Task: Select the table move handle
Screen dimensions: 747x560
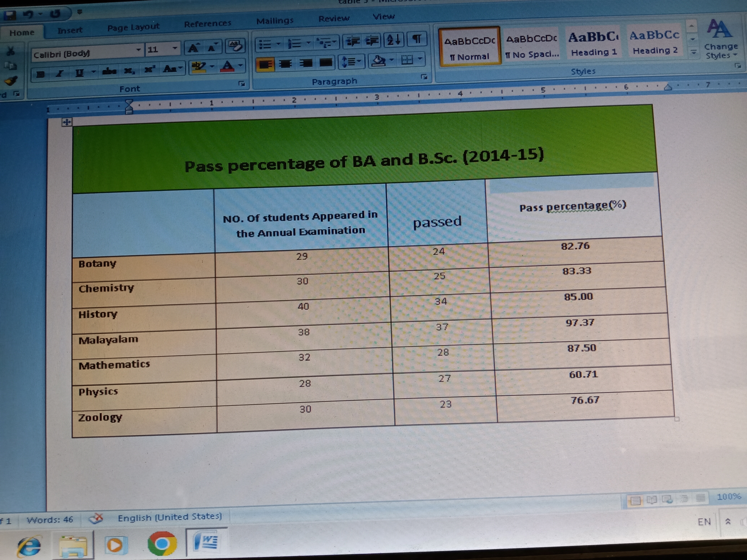Action: tap(66, 122)
